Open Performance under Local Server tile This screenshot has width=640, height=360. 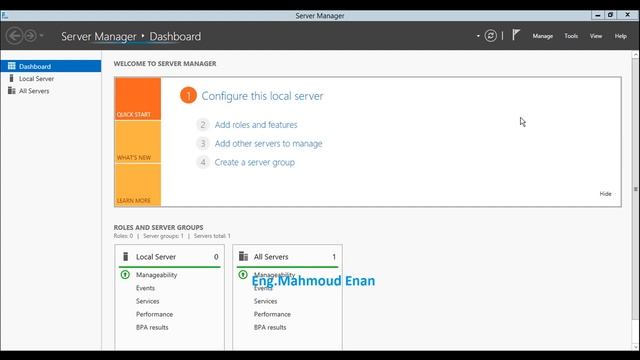pyautogui.click(x=154, y=314)
